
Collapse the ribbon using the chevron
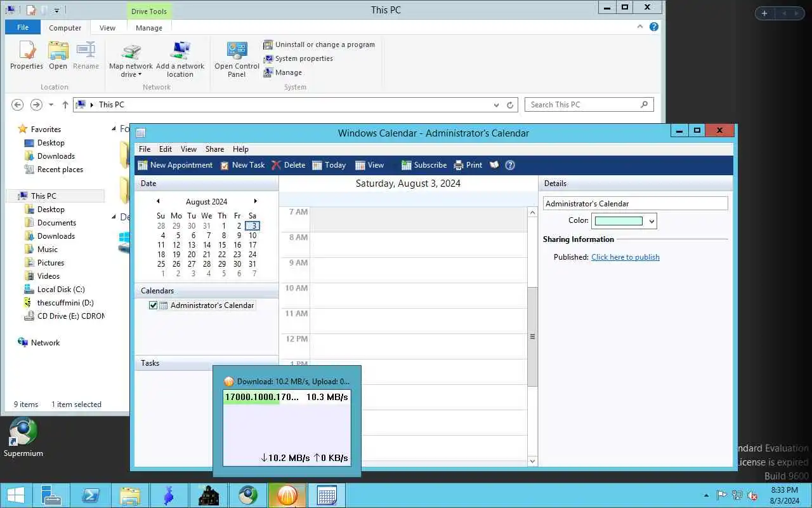641,27
